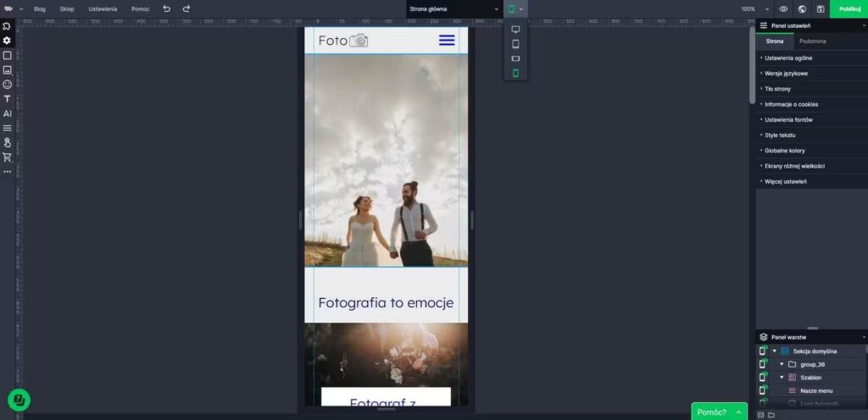Click the Foto camera logo in preview
Viewport: 868px width, 420px height.
point(342,41)
